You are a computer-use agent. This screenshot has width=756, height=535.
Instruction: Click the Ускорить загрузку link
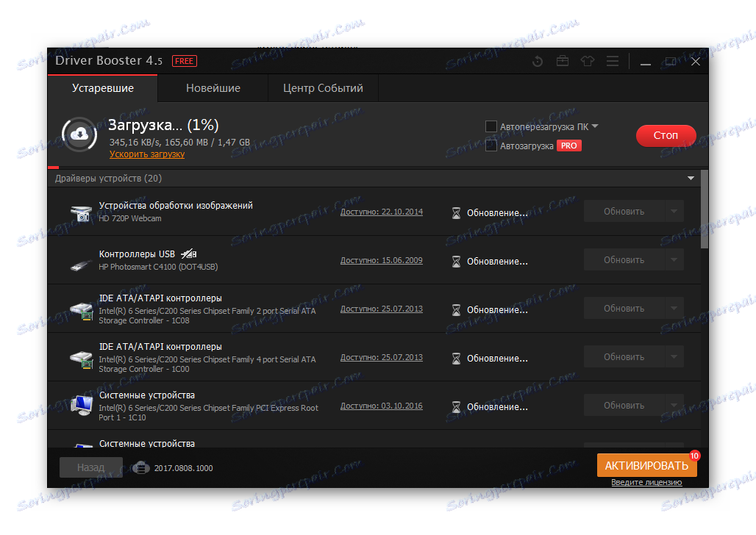[x=147, y=154]
